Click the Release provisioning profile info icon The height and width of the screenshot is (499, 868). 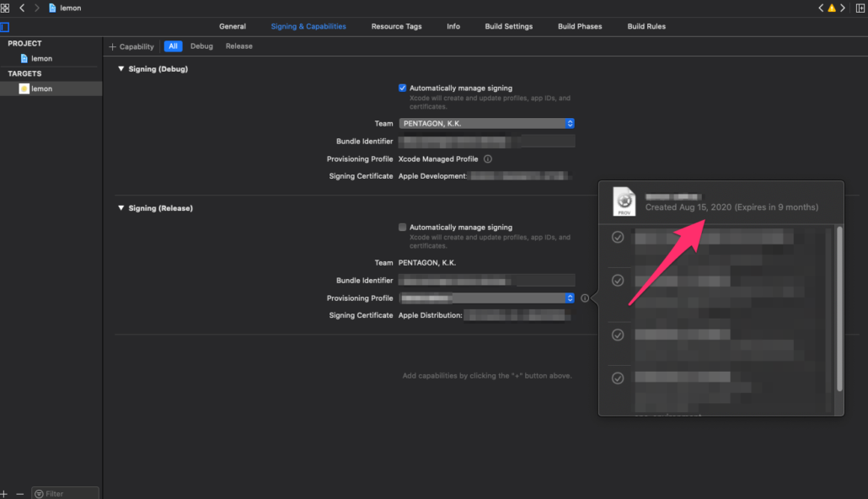pos(584,298)
